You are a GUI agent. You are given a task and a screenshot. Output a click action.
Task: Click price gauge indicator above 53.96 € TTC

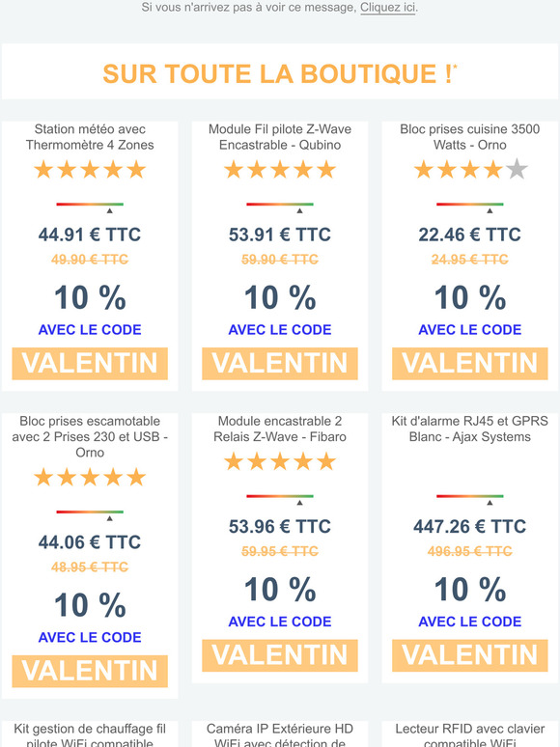[x=280, y=499]
